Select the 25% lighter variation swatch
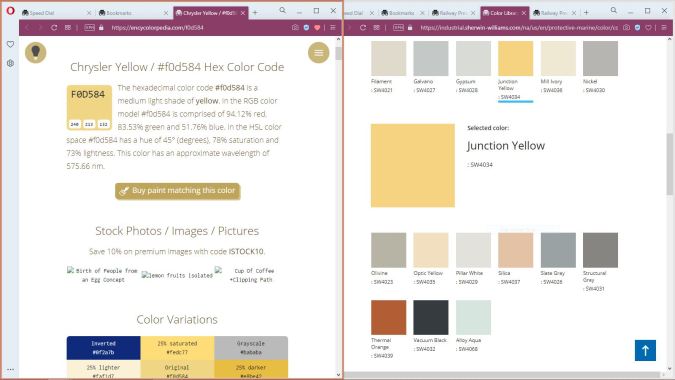Image resolution: width=675 pixels, height=380 pixels. [103, 370]
